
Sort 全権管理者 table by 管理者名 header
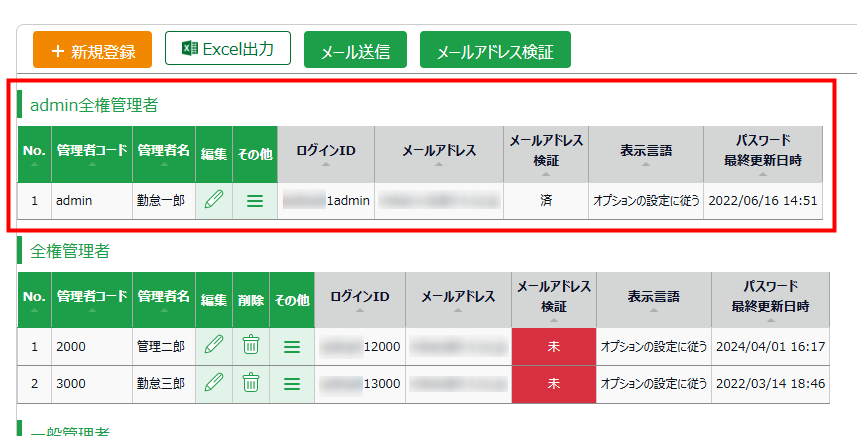click(x=163, y=299)
